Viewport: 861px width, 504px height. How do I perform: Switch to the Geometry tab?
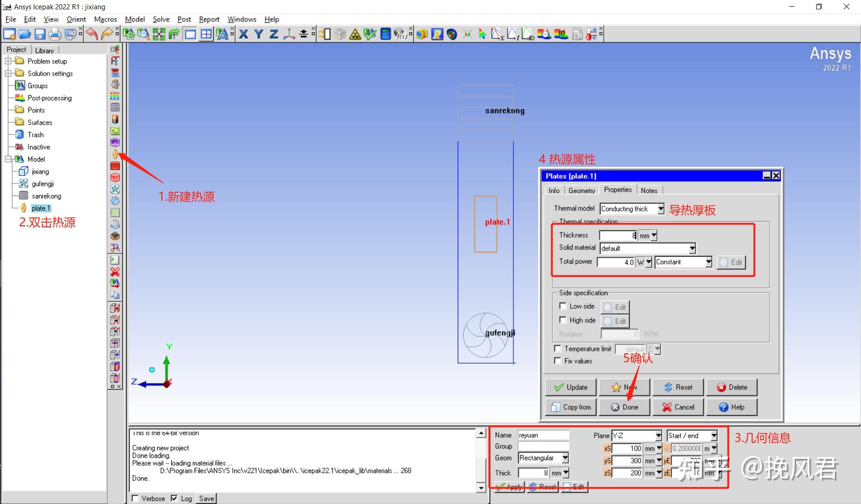(581, 190)
